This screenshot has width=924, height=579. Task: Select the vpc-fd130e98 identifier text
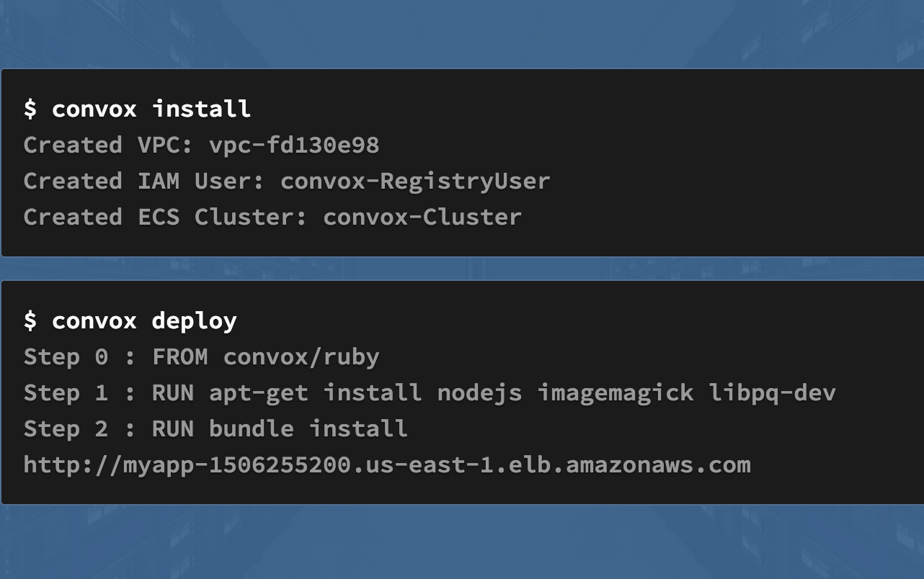(x=294, y=145)
